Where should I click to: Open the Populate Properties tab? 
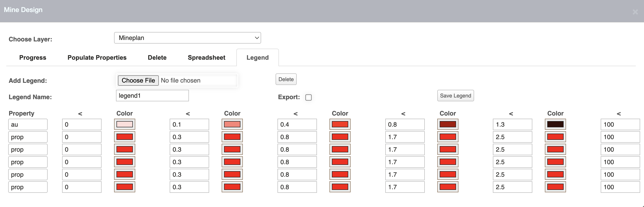pos(97,58)
